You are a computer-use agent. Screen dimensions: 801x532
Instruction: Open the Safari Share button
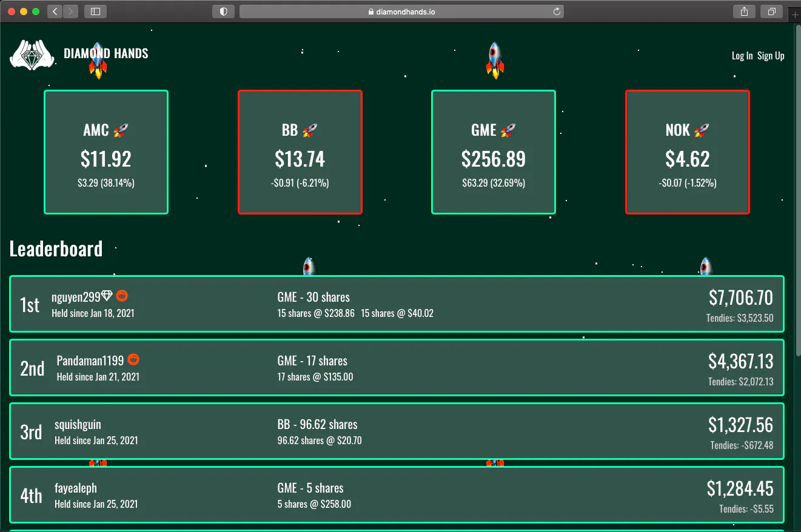pos(744,12)
